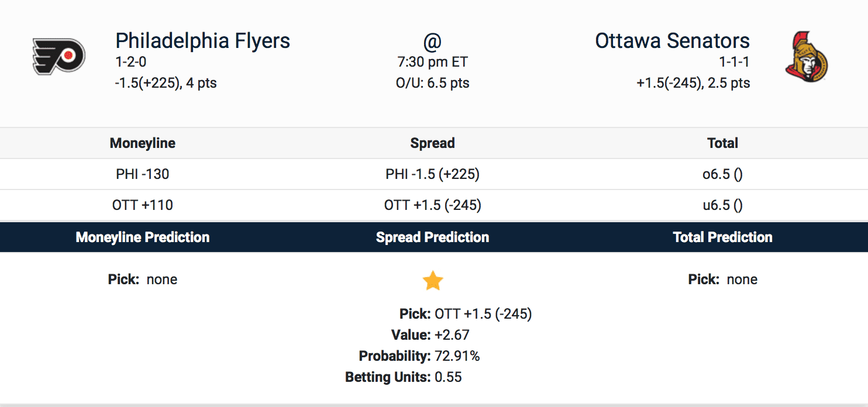Choose the OTT +110 moneyline
The image size is (868, 407).
pyautogui.click(x=143, y=205)
